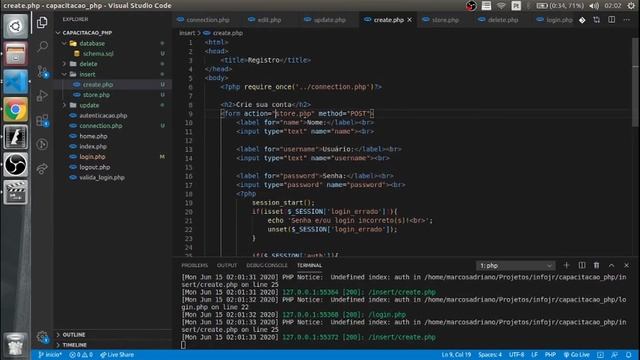Open store.php under the insert folder
Image resolution: width=640 pixels, height=360 pixels.
[x=96, y=95]
